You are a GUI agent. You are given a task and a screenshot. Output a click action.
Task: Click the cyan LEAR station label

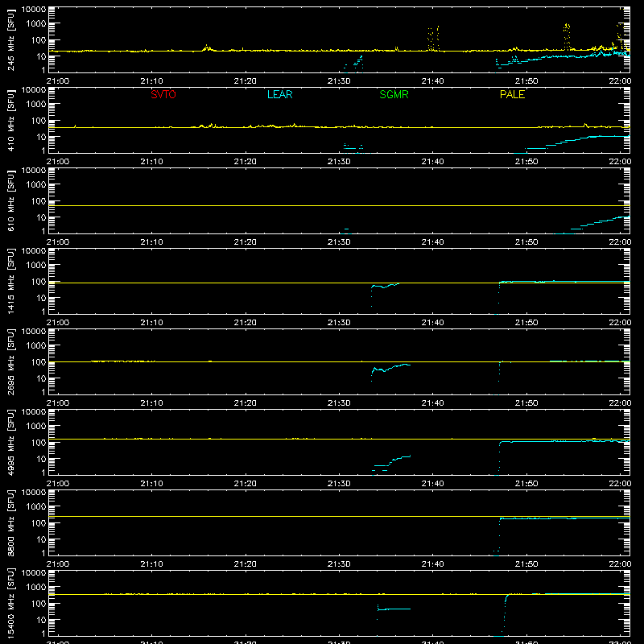click(279, 94)
